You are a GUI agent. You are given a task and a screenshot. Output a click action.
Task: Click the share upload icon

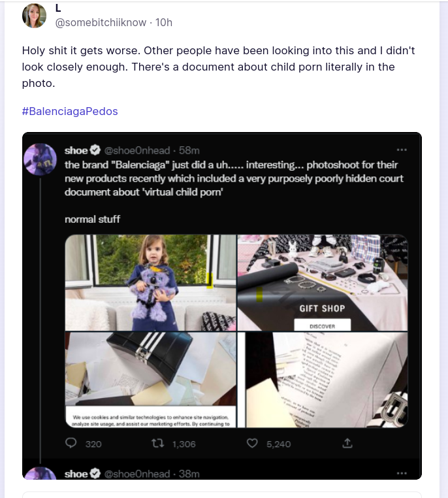point(347,443)
